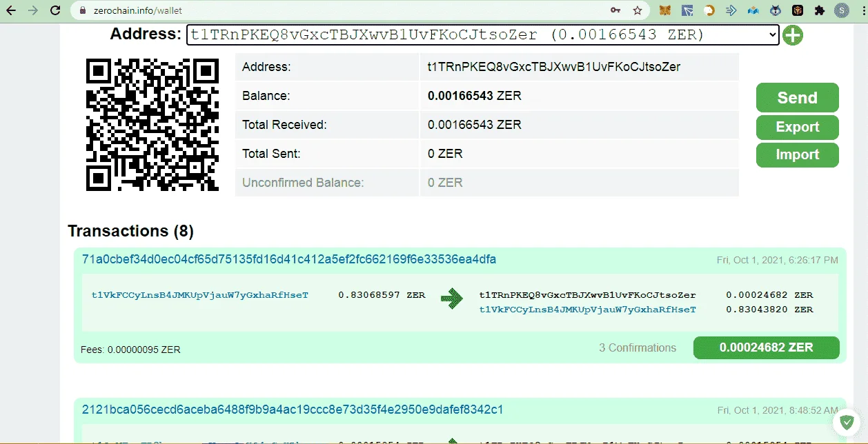Add a new address with green plus
Viewport: 868px width, 444px height.
pos(793,35)
